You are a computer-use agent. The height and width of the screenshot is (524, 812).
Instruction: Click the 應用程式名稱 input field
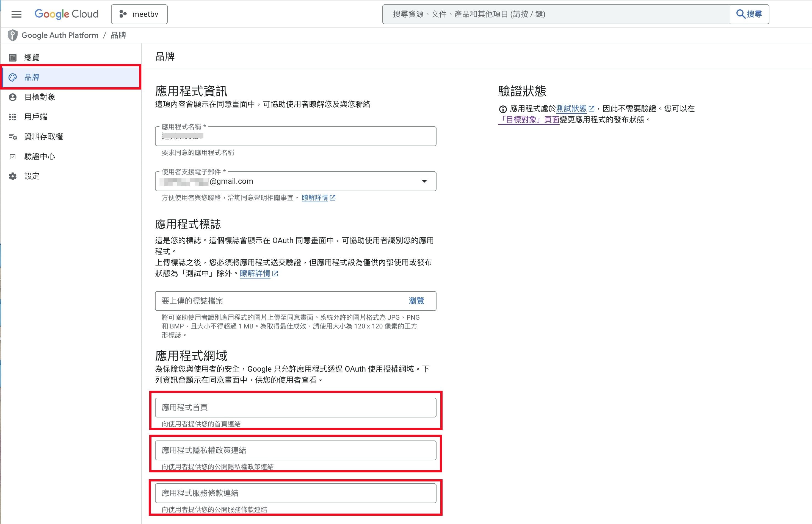295,136
